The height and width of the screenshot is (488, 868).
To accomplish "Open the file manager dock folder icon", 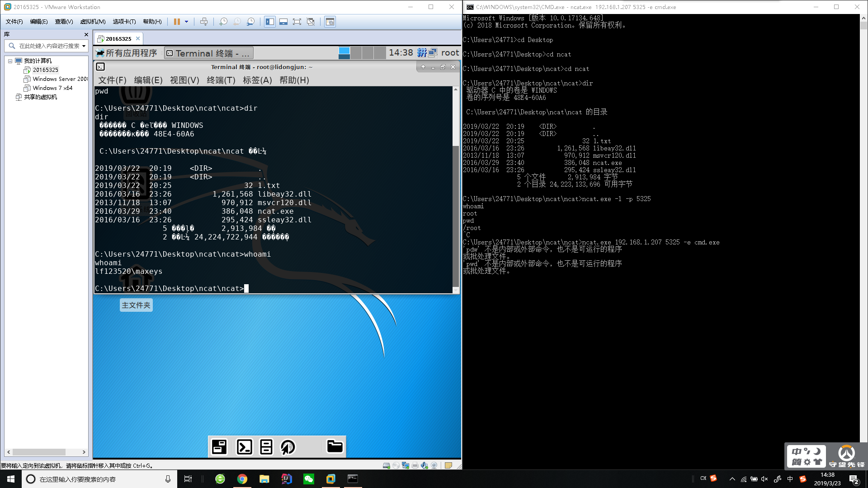I will (335, 447).
